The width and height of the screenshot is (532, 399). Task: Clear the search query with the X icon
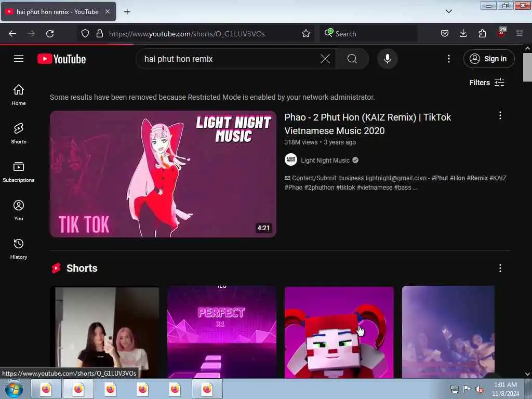coord(325,59)
